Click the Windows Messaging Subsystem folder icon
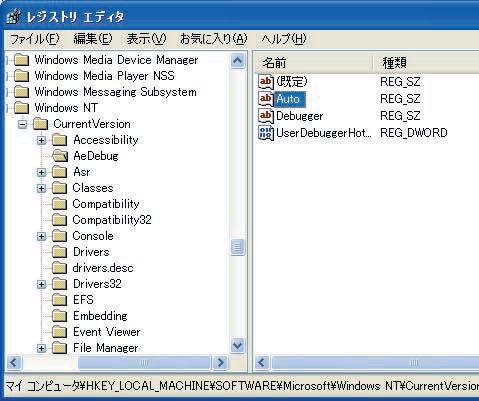Screen dimensions: 479x401 pos(22,92)
